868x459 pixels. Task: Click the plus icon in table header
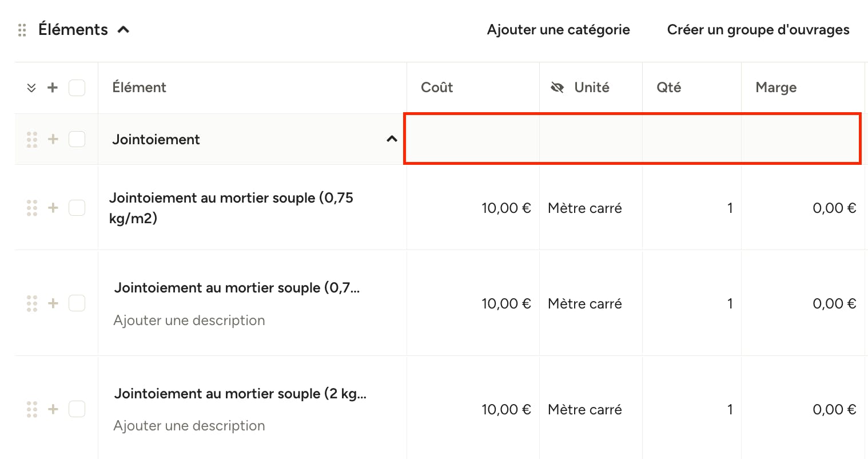pos(53,88)
